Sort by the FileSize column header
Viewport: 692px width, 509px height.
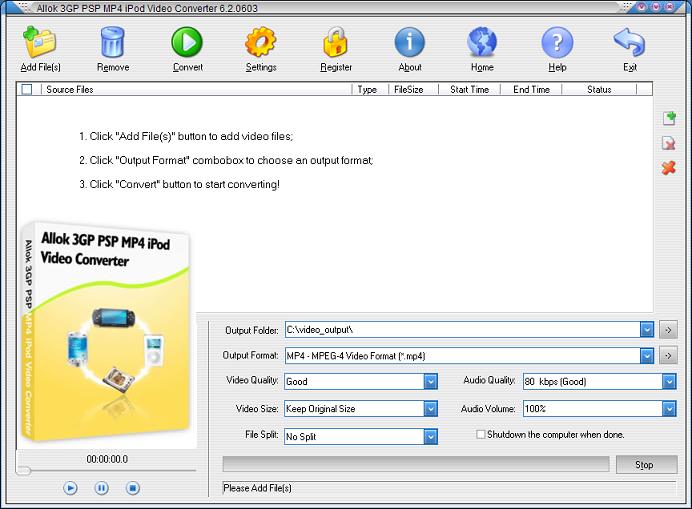pos(413,89)
